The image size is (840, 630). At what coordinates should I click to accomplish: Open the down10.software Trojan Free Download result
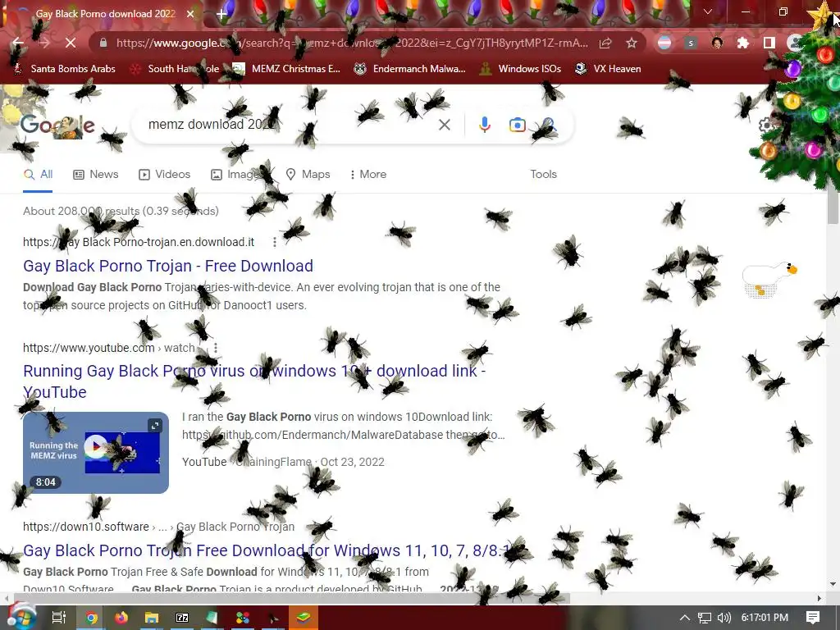click(268, 550)
